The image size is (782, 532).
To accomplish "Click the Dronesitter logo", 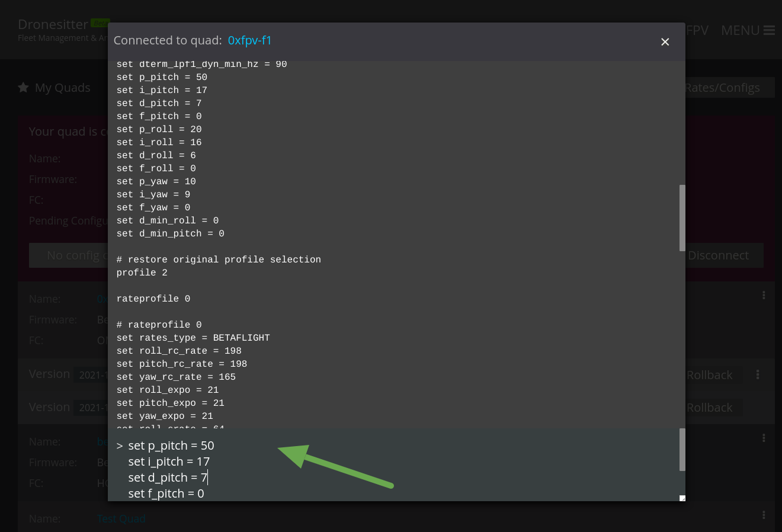I will [x=53, y=24].
